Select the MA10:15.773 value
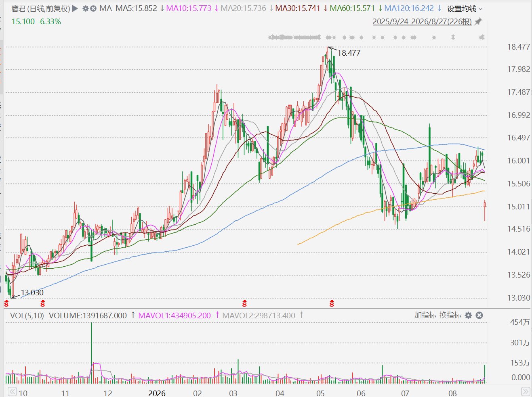 point(189,8)
